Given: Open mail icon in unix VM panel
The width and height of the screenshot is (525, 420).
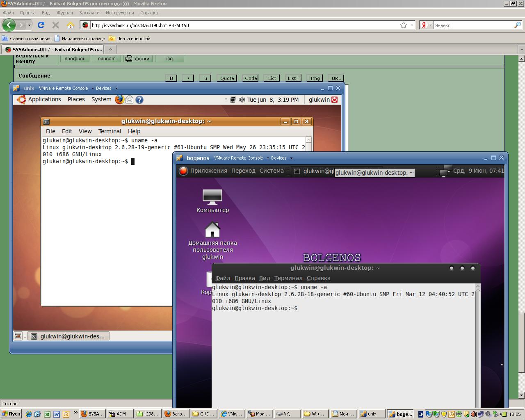Looking at the screenshot, I should [129, 99].
